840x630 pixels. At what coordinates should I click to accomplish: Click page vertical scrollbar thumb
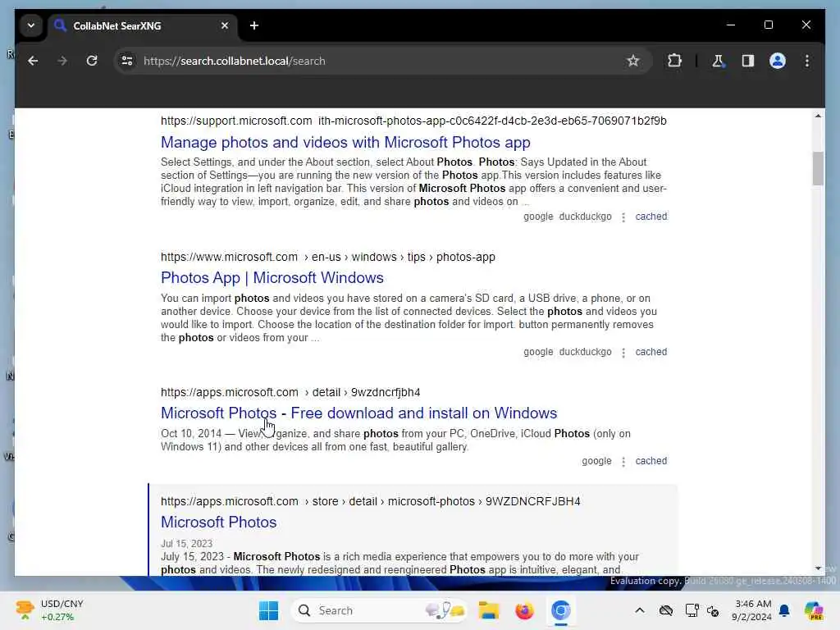818,169
